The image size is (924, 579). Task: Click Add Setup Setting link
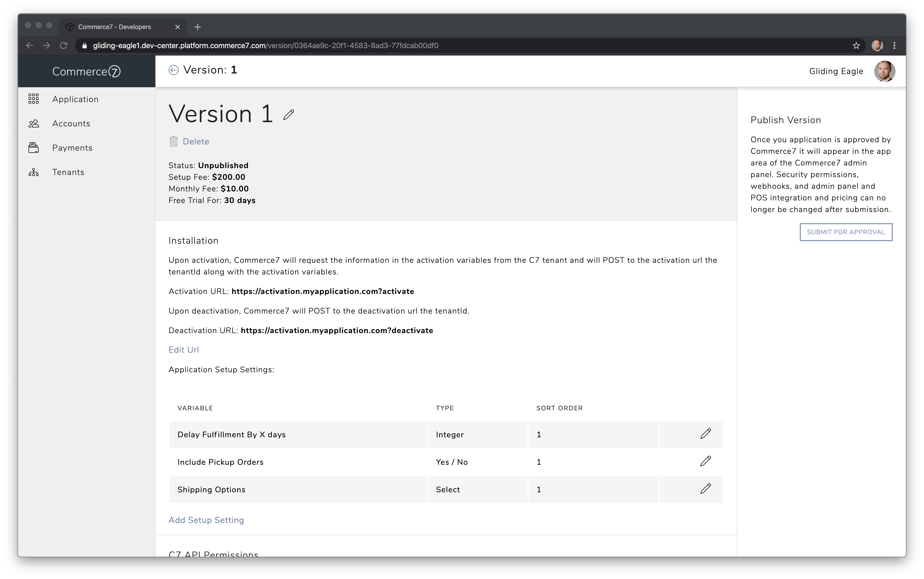[x=206, y=520]
